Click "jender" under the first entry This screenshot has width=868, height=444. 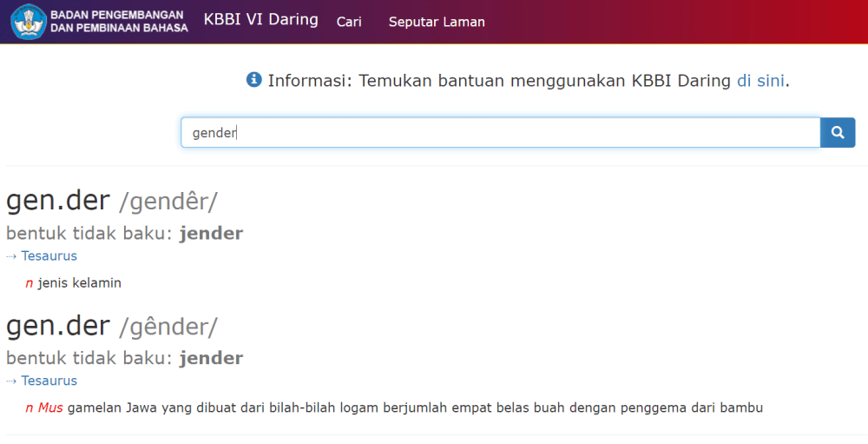[211, 234]
